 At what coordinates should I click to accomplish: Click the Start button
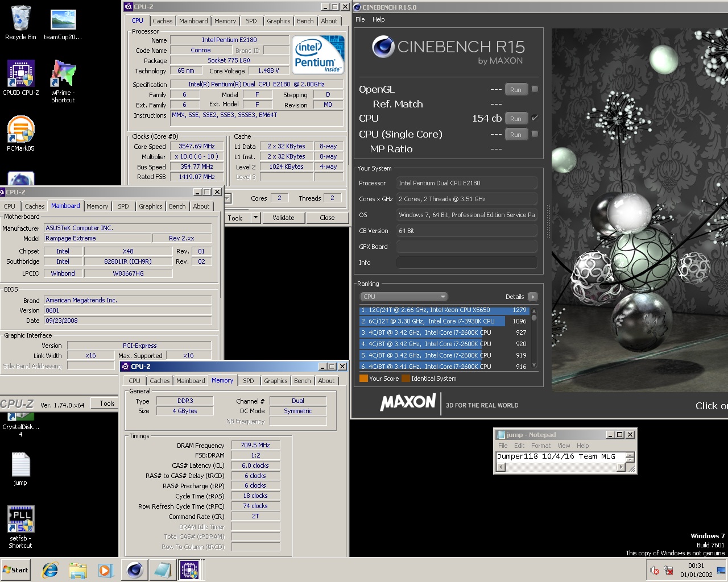16,570
